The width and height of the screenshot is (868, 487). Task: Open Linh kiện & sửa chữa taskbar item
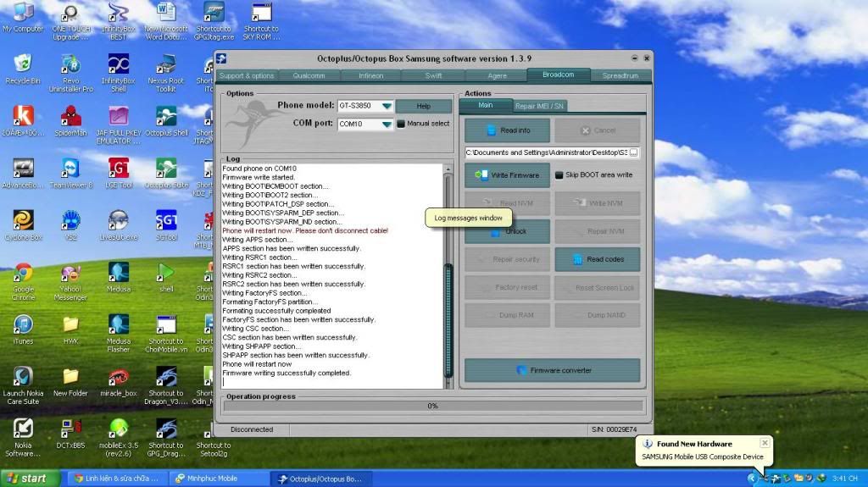117,479
